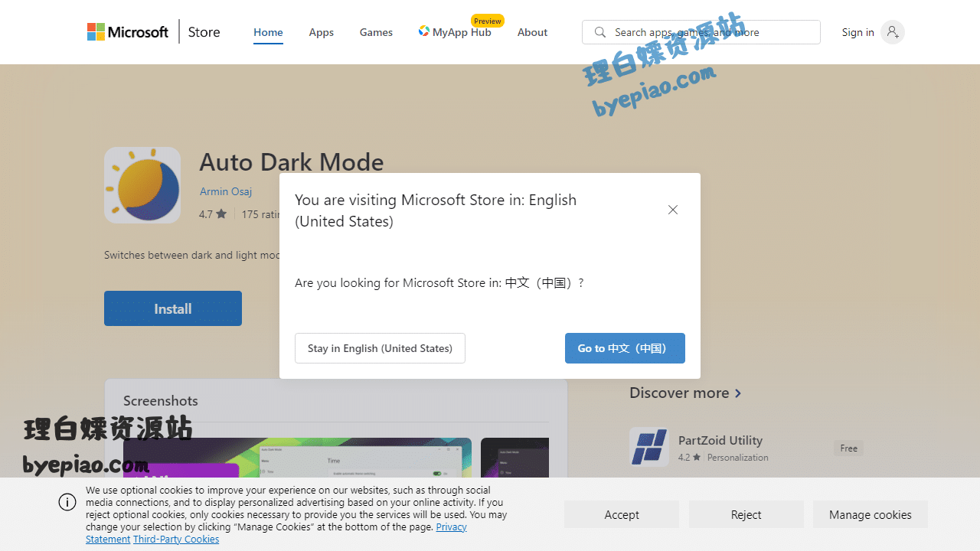Reject optional cookies

click(x=746, y=514)
